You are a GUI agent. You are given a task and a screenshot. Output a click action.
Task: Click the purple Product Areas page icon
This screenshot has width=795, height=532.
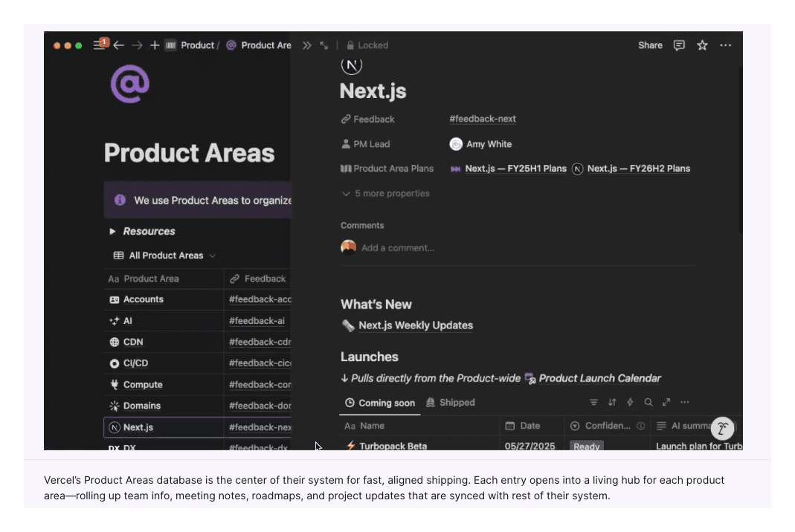click(x=130, y=84)
